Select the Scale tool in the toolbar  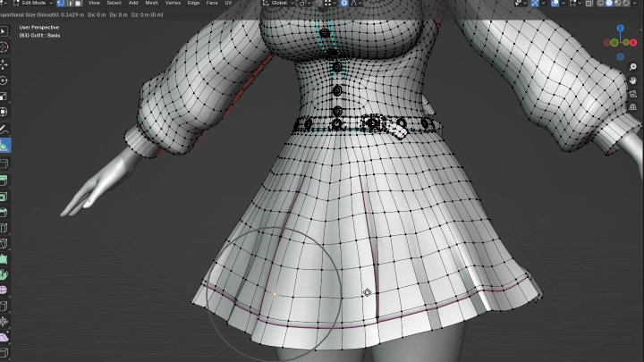(4, 96)
